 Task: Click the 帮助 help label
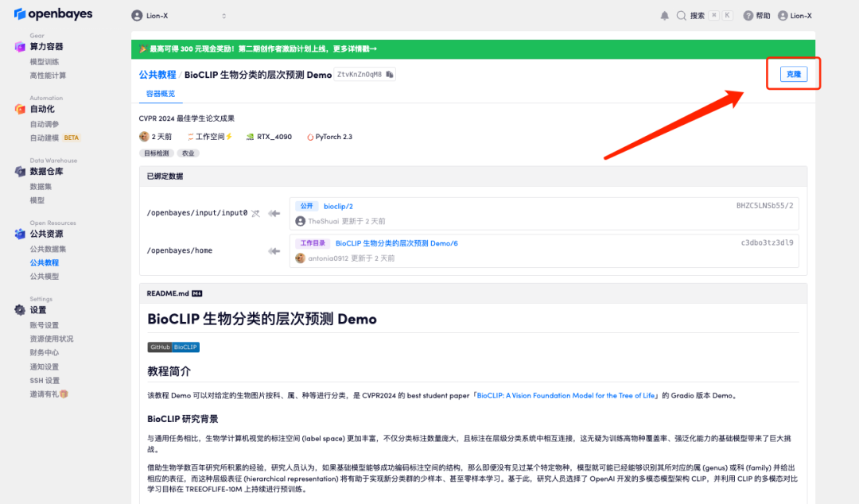[x=763, y=15]
